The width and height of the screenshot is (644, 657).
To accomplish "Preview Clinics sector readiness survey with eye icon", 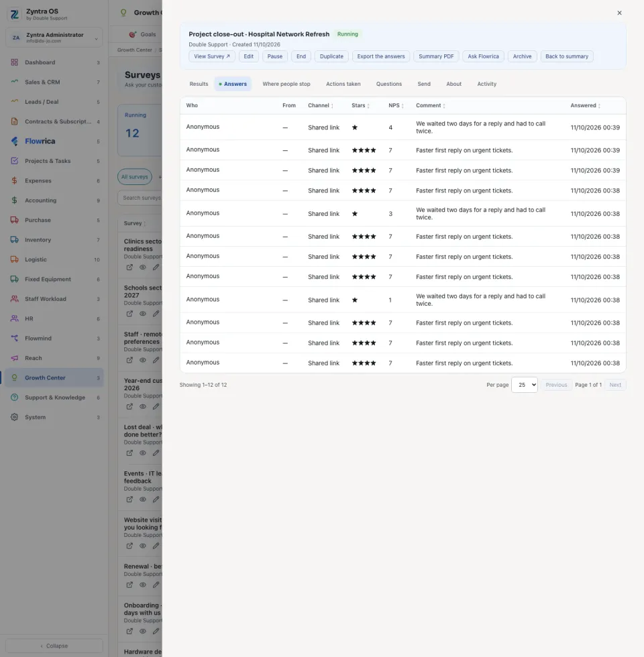I will click(x=142, y=267).
